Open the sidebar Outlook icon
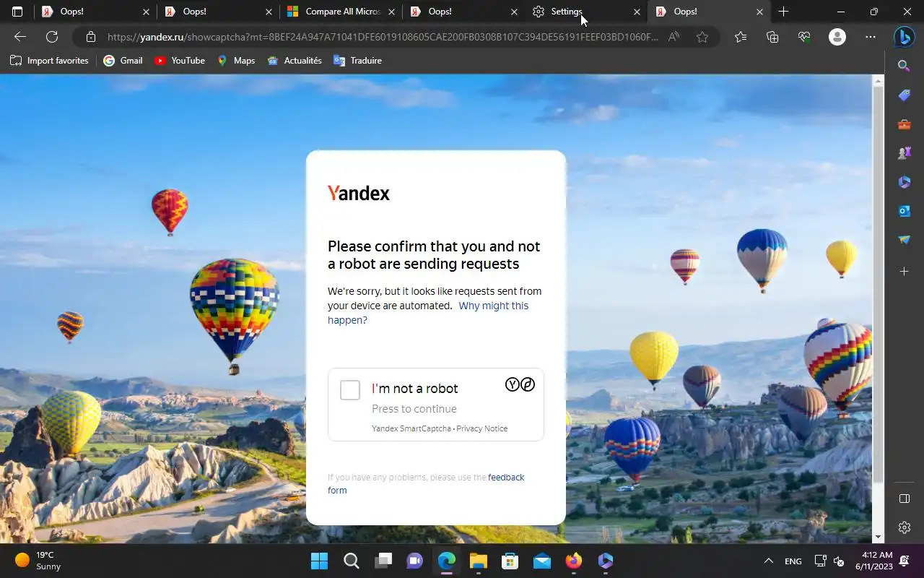Viewport: 924px width, 578px height. pyautogui.click(x=904, y=211)
